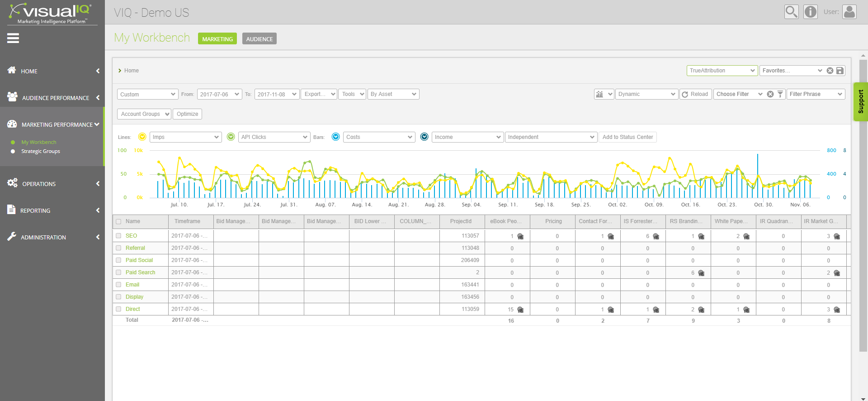Click the icon beside Contact Form value in Direct row
The image size is (868, 401).
pyautogui.click(x=611, y=310)
